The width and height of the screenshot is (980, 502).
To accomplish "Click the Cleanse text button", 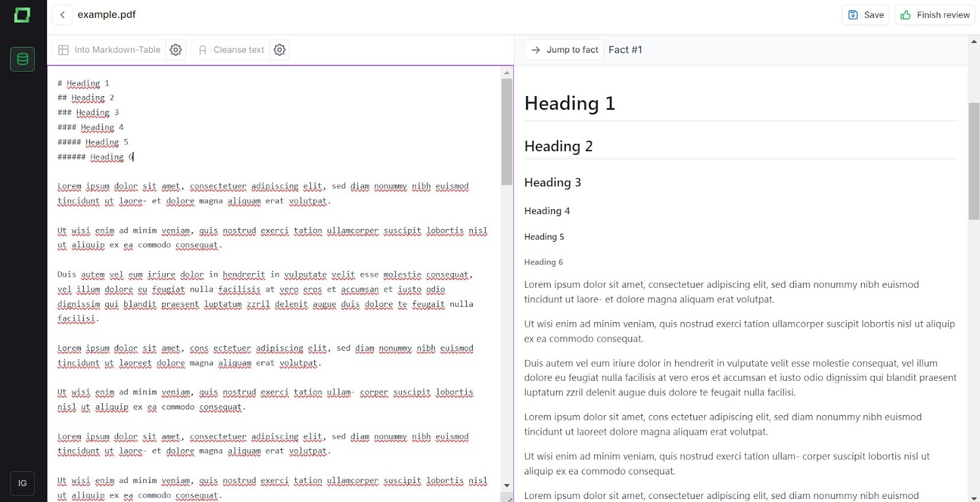I will coord(231,50).
